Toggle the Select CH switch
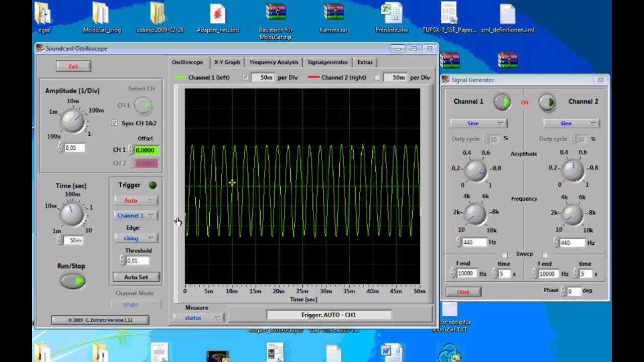Image resolution: width=644 pixels, height=362 pixels. (143, 106)
